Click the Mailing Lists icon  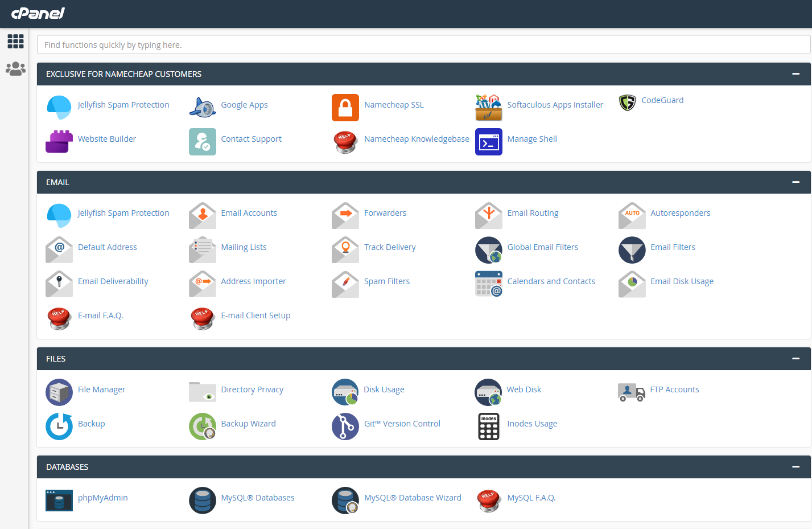click(203, 250)
